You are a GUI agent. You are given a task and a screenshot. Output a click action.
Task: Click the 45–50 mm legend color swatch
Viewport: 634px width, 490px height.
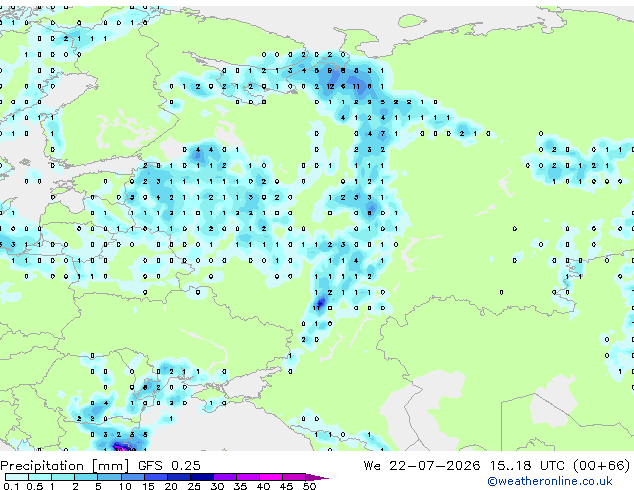(294, 477)
